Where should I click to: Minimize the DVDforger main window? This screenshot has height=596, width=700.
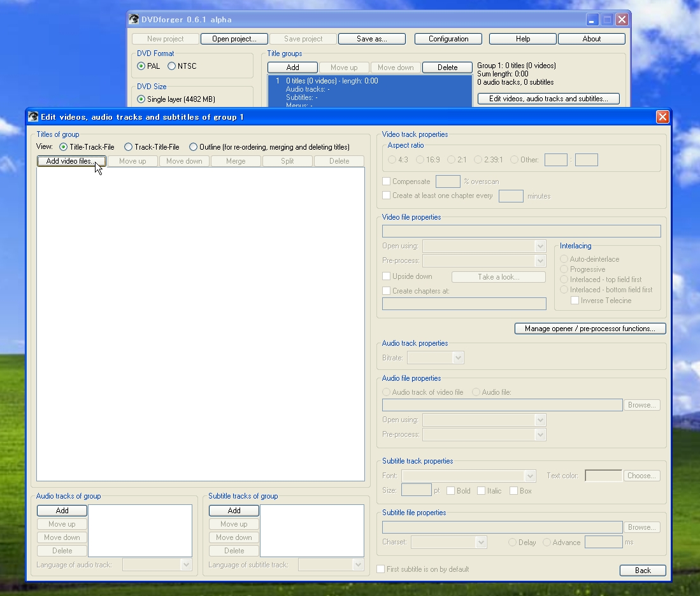pyautogui.click(x=592, y=20)
